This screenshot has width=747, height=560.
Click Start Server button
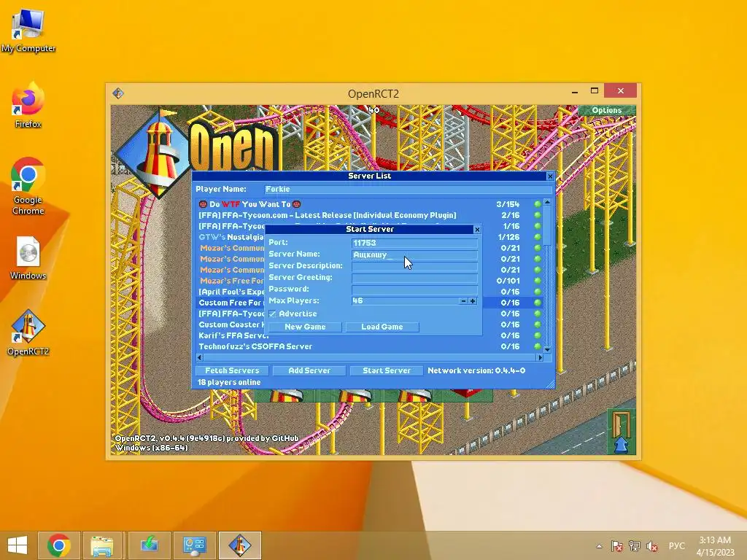(x=387, y=370)
